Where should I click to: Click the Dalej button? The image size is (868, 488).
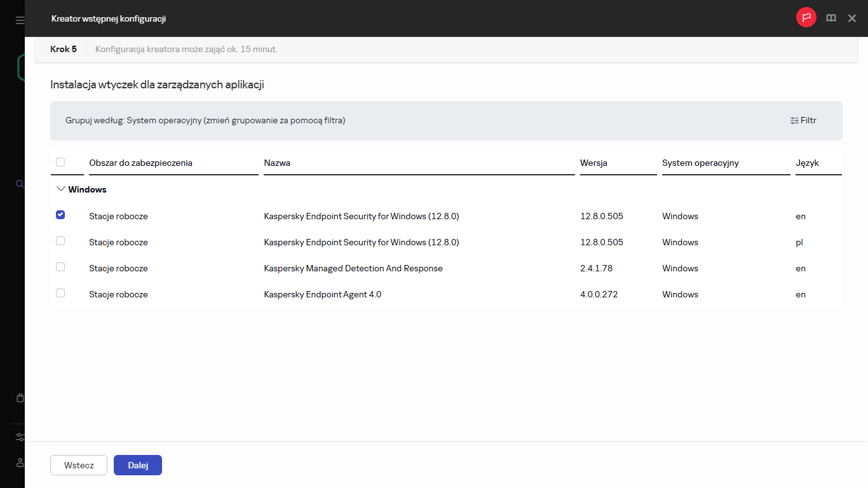pos(138,465)
